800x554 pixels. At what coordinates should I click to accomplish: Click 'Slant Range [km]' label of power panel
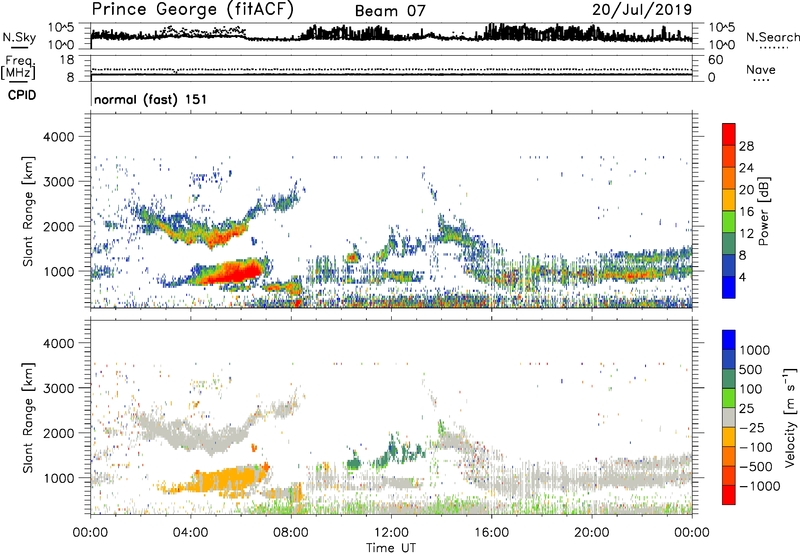(28, 211)
